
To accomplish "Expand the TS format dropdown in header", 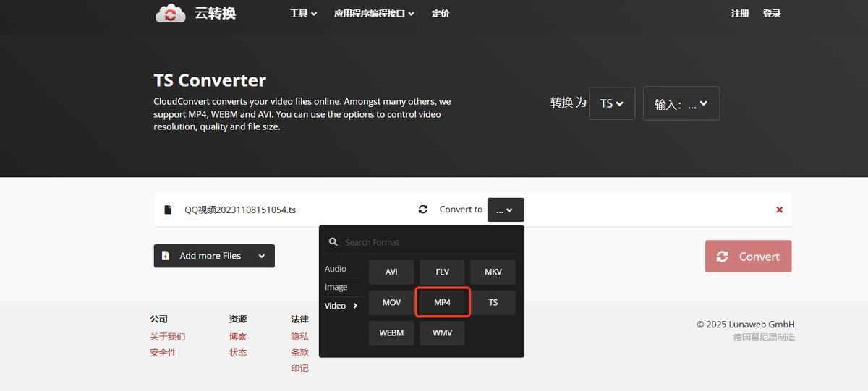I will point(612,103).
